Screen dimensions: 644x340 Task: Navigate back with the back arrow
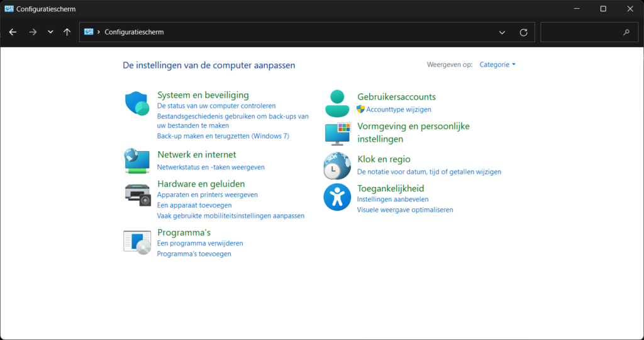click(x=13, y=32)
